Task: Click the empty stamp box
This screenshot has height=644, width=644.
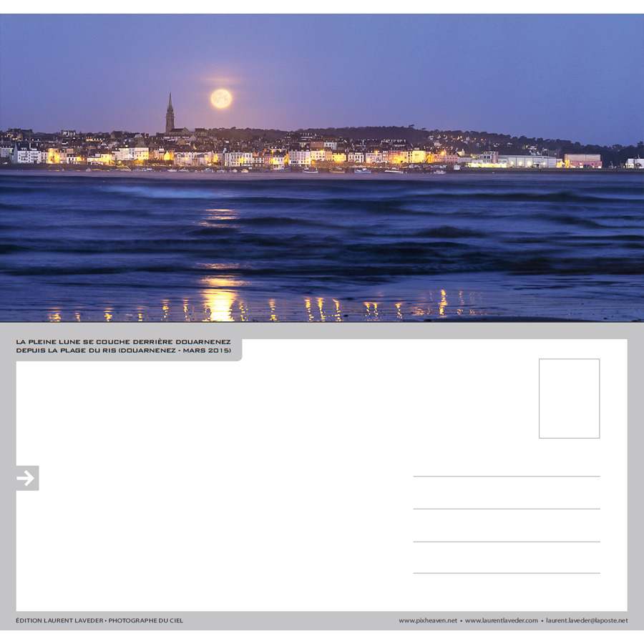Action: click(570, 399)
